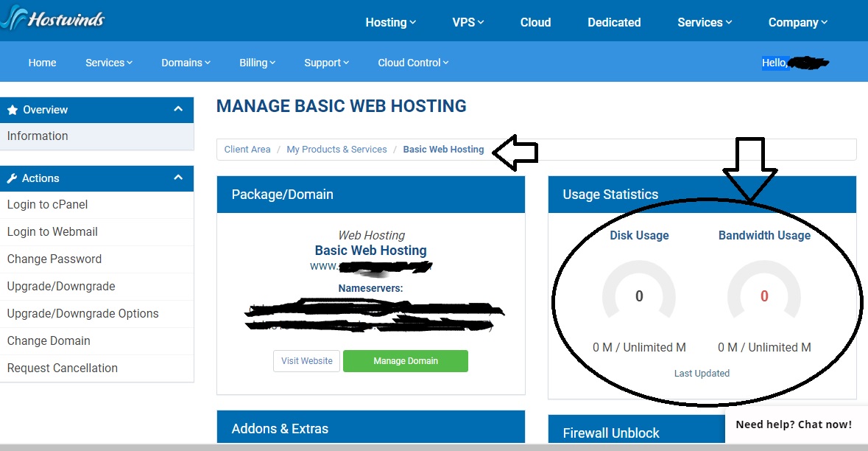The width and height of the screenshot is (868, 451).
Task: Click the Addons & Extras panel header
Action: 371,427
